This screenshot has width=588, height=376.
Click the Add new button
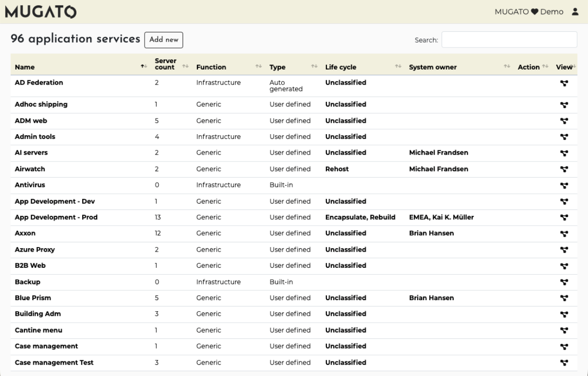(164, 40)
